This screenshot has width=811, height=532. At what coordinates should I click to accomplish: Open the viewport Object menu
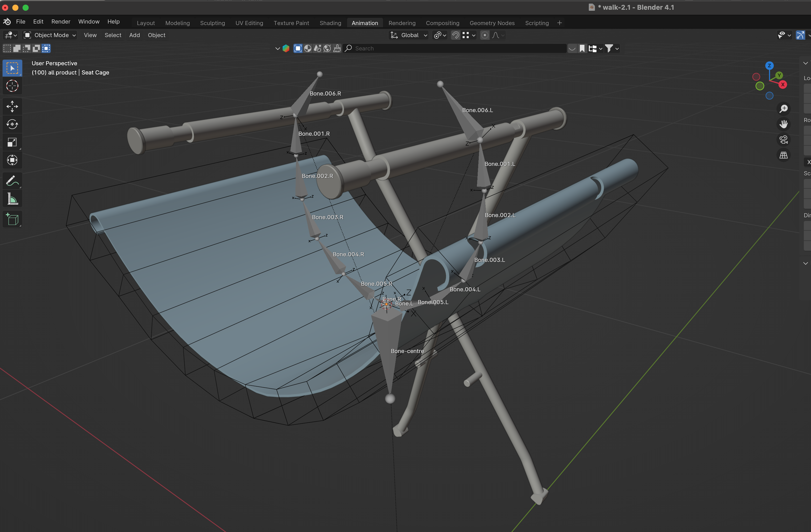(x=156, y=35)
